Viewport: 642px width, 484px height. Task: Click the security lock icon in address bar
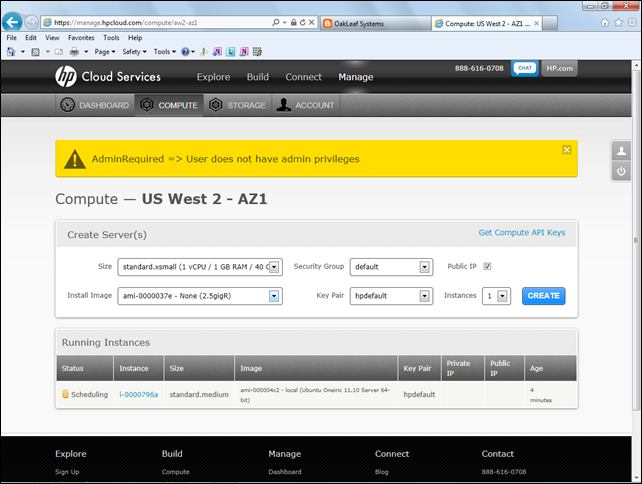point(294,22)
